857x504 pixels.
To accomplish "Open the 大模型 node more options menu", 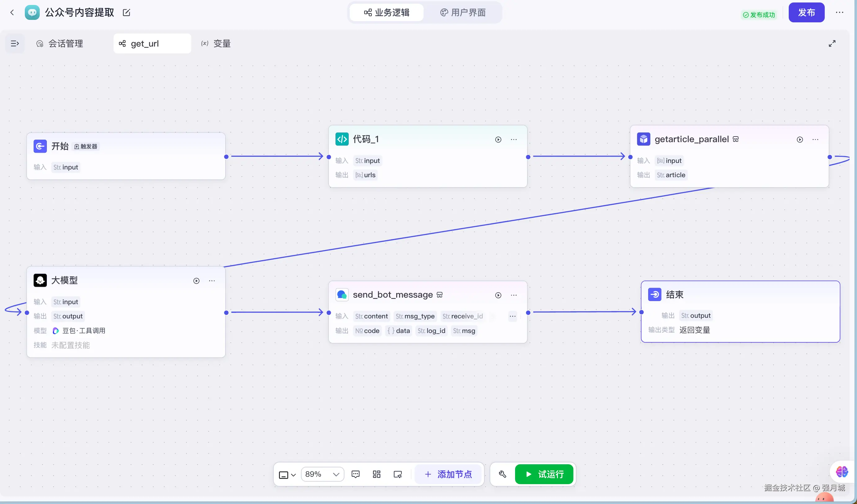I will [212, 281].
